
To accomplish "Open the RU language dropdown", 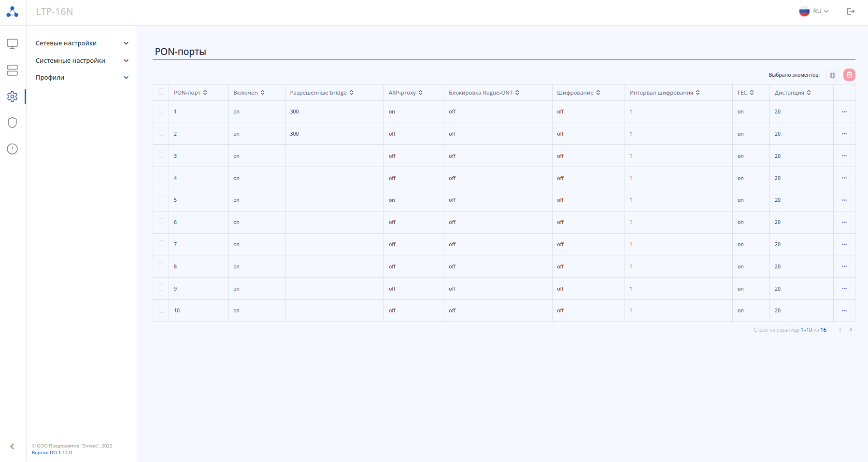I will tap(814, 11).
